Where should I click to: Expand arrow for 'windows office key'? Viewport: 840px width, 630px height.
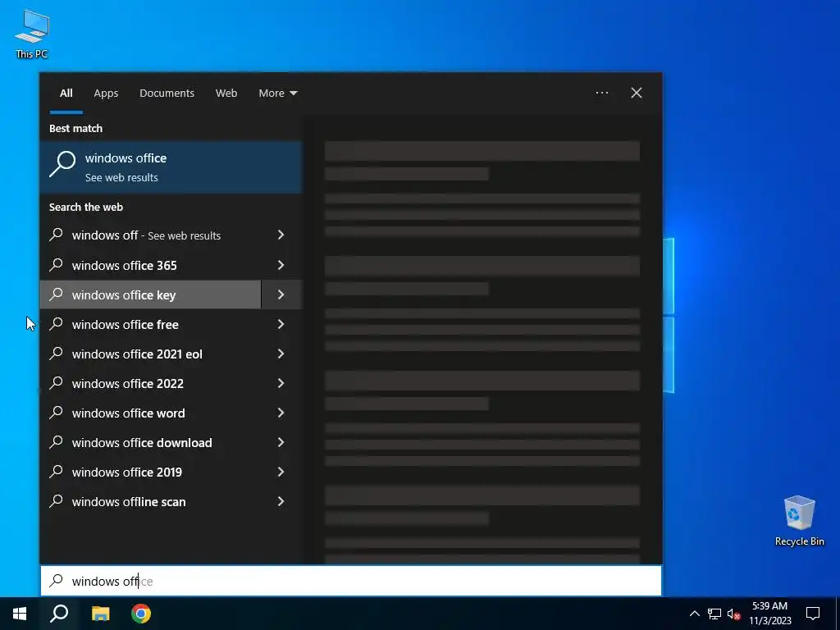click(x=281, y=294)
